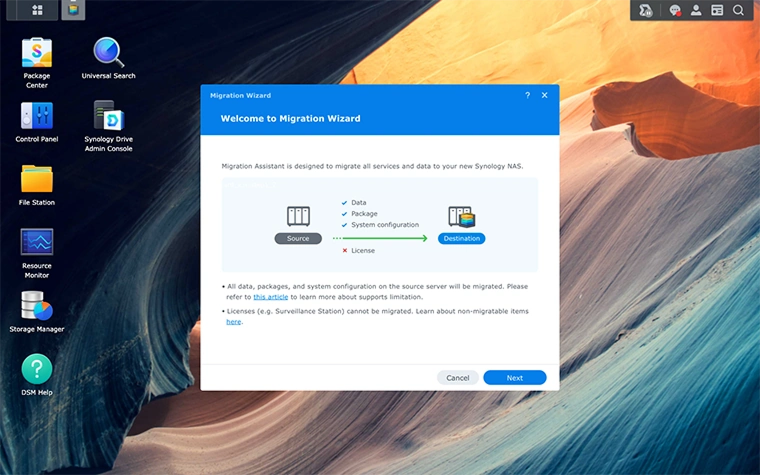This screenshot has height=475, width=760.
Task: Open the widgets panel icon
Action: coord(717,10)
